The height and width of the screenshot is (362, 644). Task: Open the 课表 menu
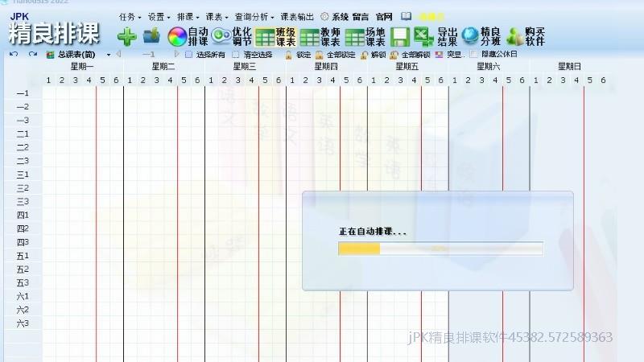[217, 17]
